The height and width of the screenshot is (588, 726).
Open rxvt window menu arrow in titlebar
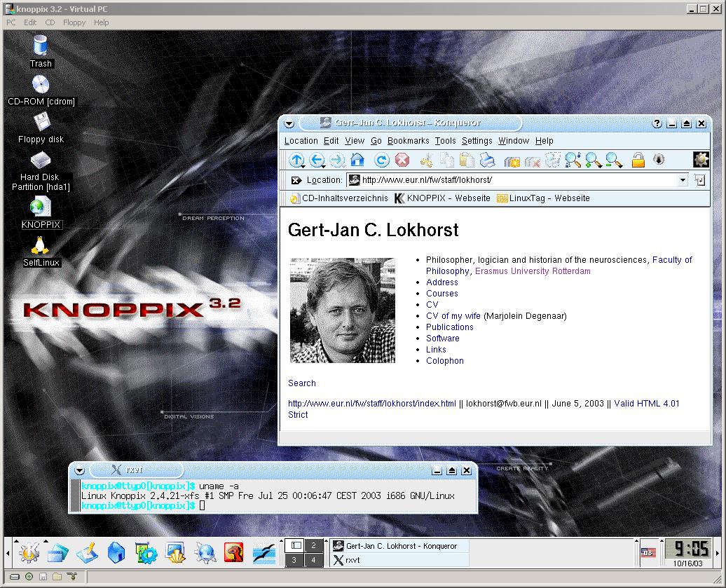point(80,470)
